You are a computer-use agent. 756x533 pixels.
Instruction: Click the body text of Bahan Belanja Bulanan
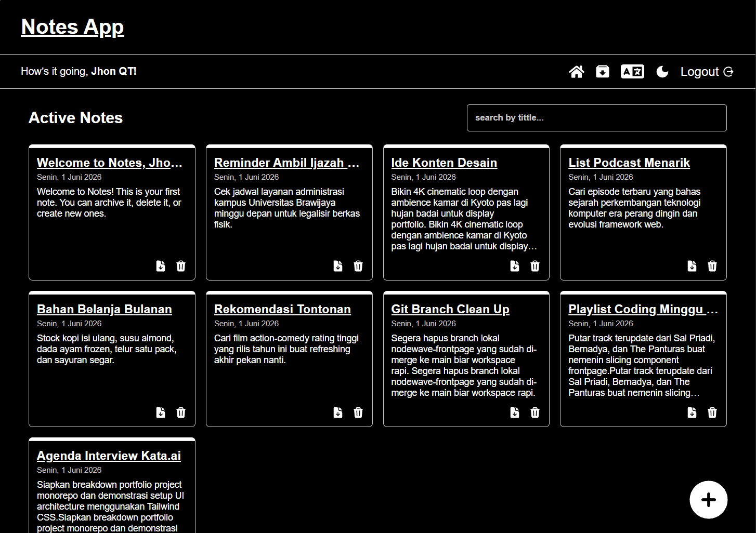point(107,349)
